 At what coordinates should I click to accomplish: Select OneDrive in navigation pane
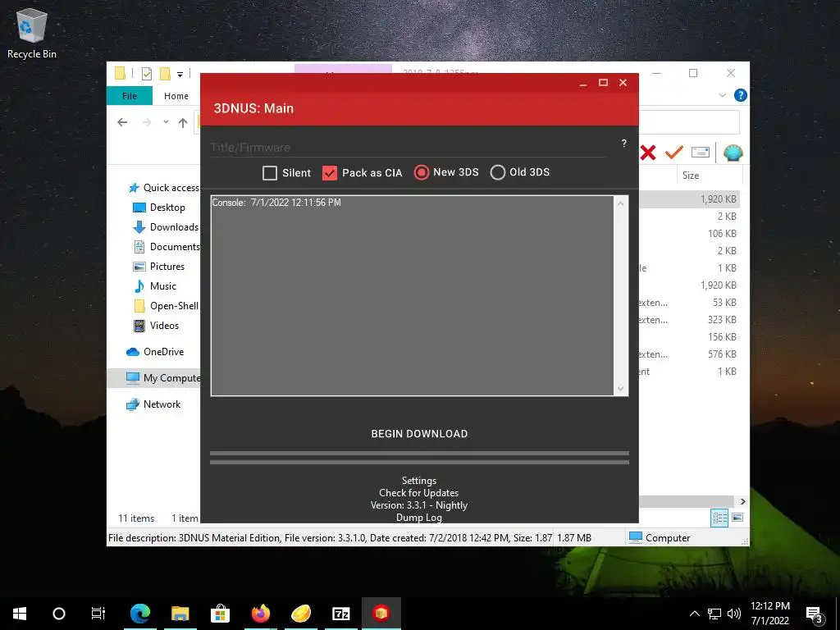point(155,352)
